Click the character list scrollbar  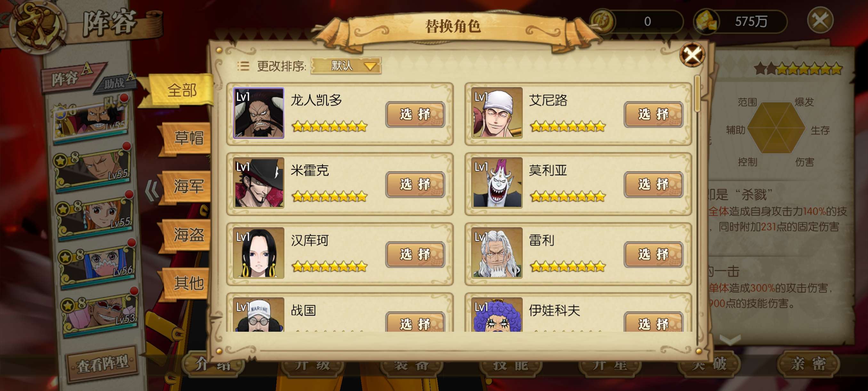(697, 94)
